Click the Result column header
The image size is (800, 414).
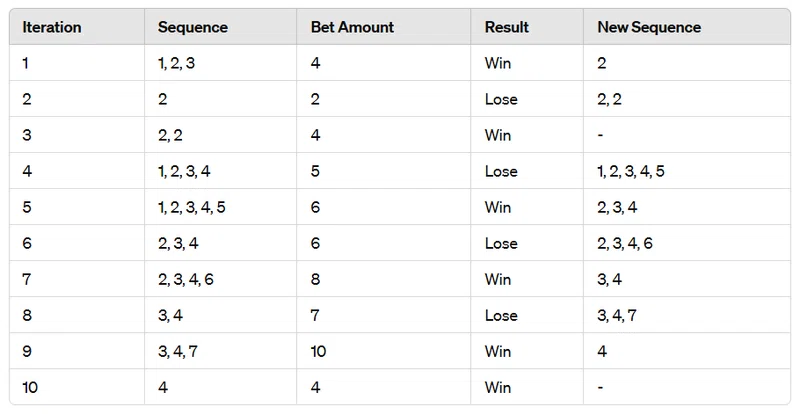pos(506,27)
